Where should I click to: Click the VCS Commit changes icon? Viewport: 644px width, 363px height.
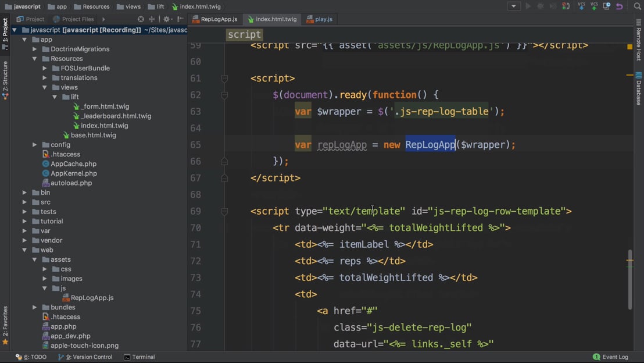pyautogui.click(x=594, y=6)
